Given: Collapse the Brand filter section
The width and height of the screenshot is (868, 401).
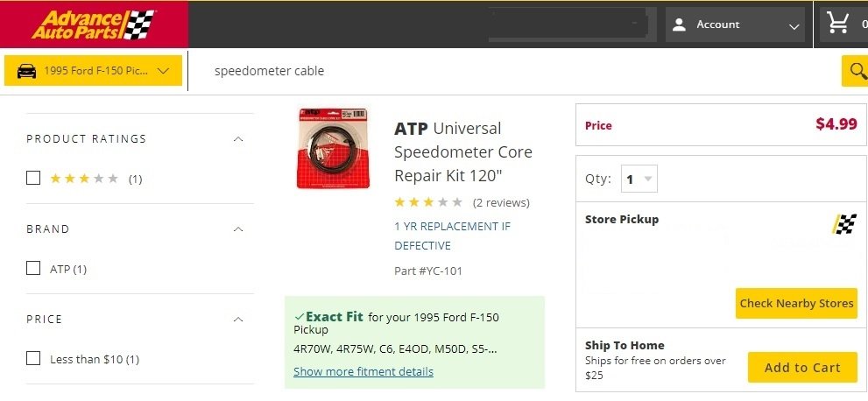Looking at the screenshot, I should point(238,229).
